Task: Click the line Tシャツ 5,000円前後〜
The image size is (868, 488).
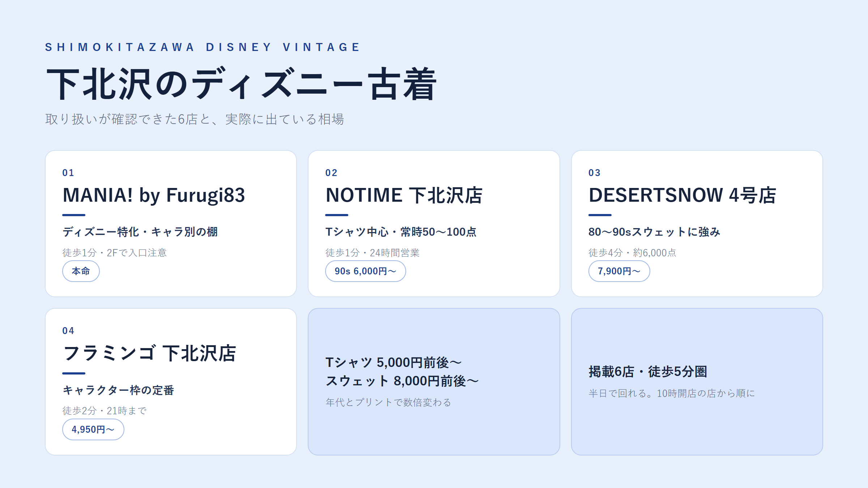Action: click(x=393, y=363)
